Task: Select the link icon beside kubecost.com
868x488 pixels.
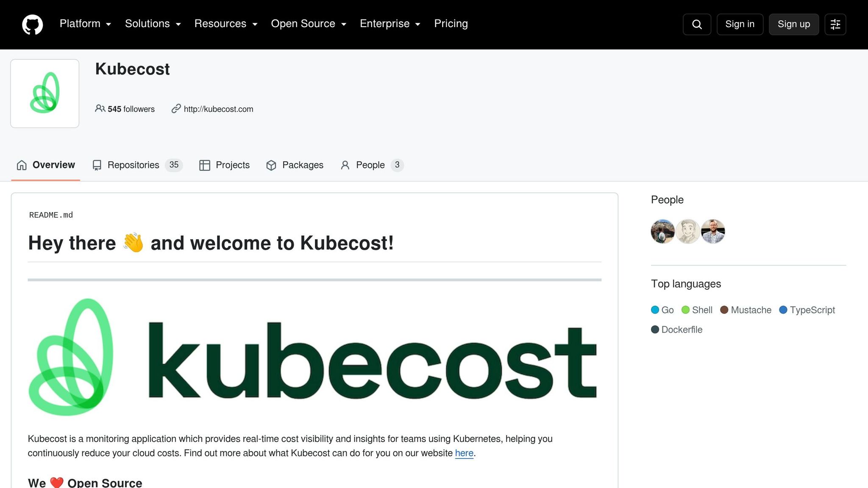Action: click(176, 109)
